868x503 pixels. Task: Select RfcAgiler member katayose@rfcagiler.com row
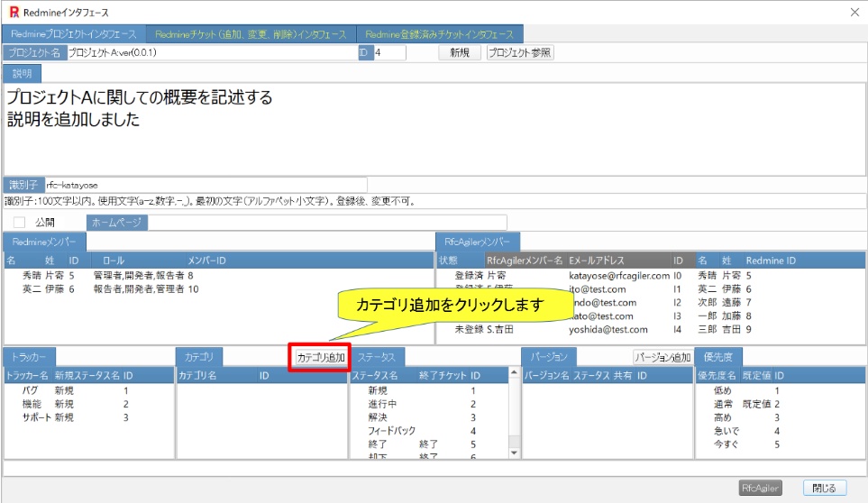(x=651, y=275)
